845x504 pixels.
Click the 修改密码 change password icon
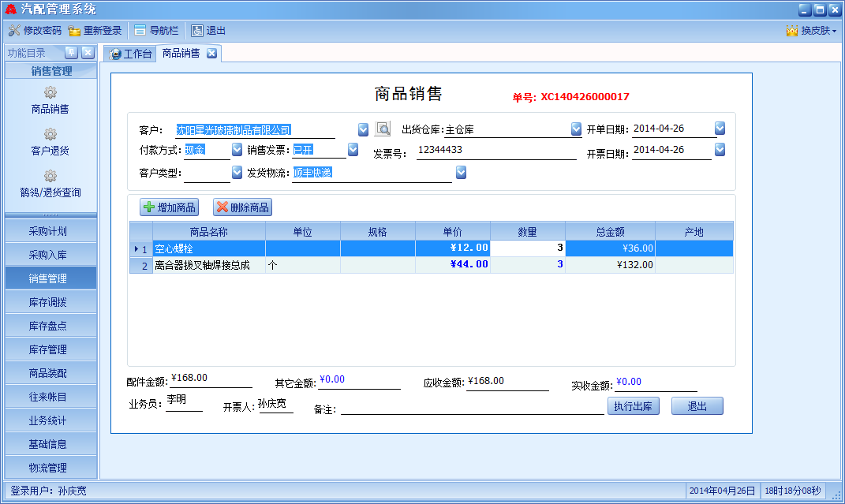[14, 31]
